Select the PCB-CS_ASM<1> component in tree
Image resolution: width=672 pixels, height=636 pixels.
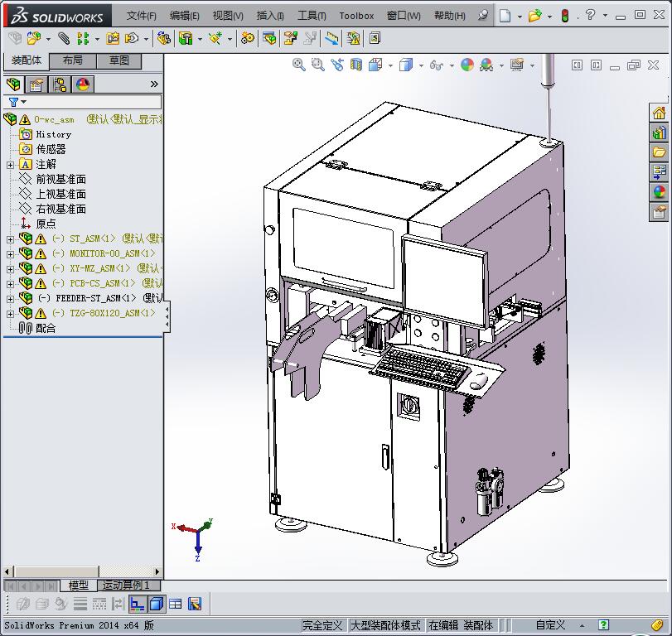[103, 283]
